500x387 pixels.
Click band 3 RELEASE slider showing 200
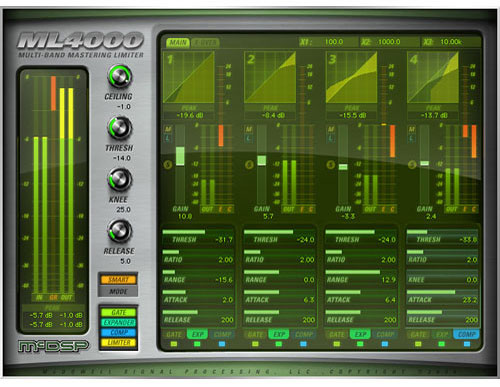[361, 317]
